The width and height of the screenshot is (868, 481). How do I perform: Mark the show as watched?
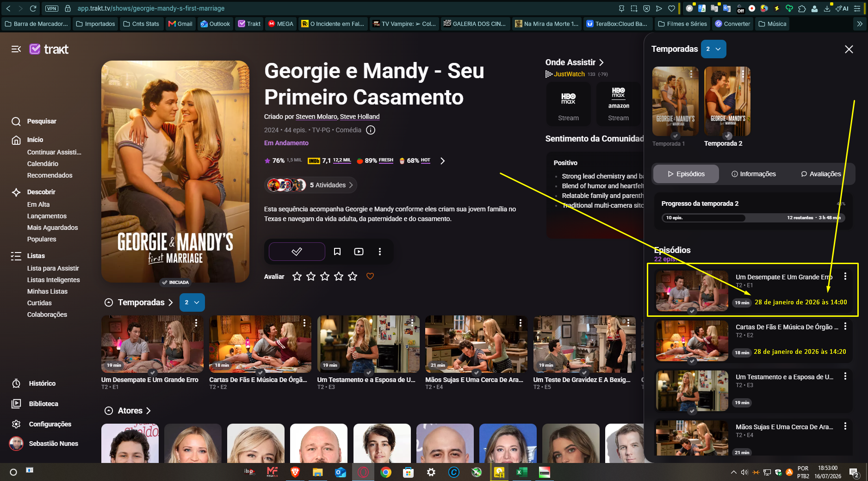(x=297, y=252)
